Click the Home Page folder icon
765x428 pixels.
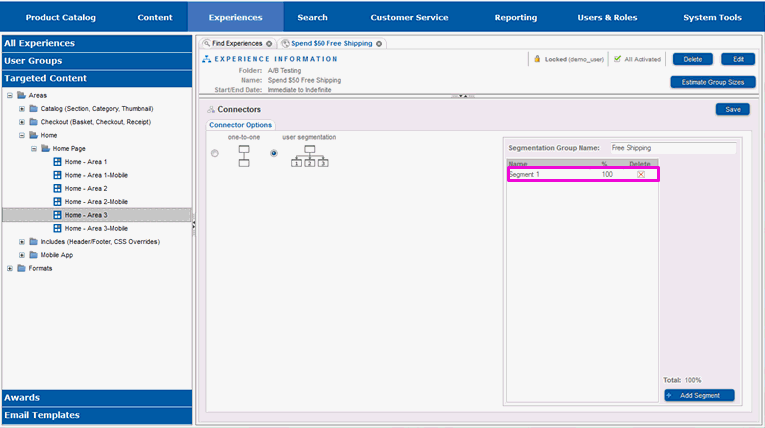[x=45, y=148]
